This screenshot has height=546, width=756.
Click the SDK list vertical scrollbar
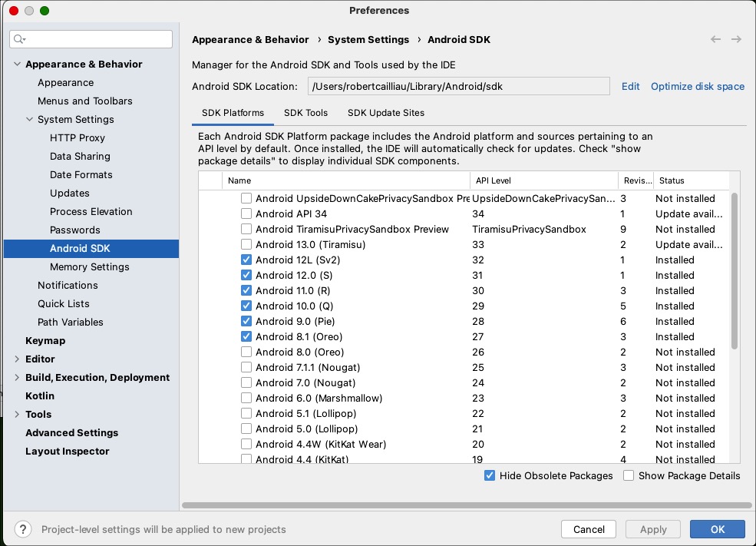click(735, 270)
